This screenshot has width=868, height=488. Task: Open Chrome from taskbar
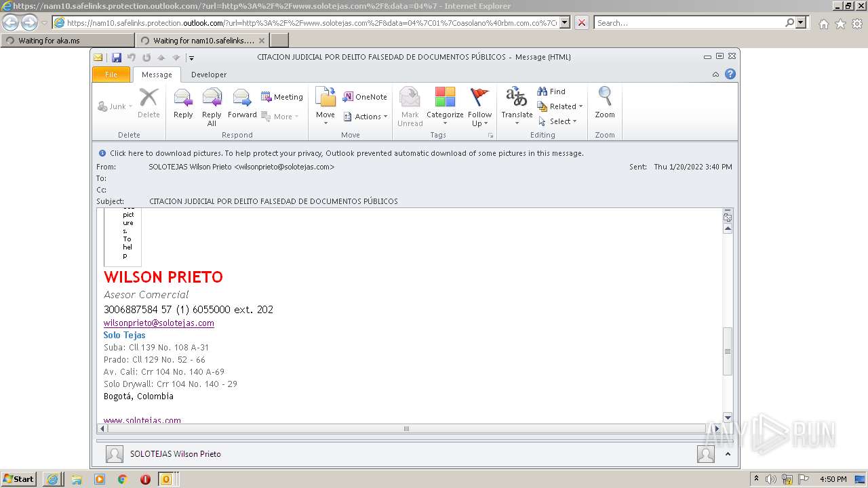click(x=122, y=479)
